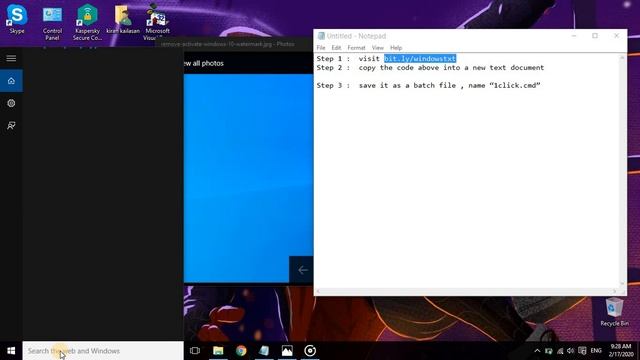Viewport: 640px width, 360px height.
Task: Click the Notepad title bar icon
Action: (321, 36)
